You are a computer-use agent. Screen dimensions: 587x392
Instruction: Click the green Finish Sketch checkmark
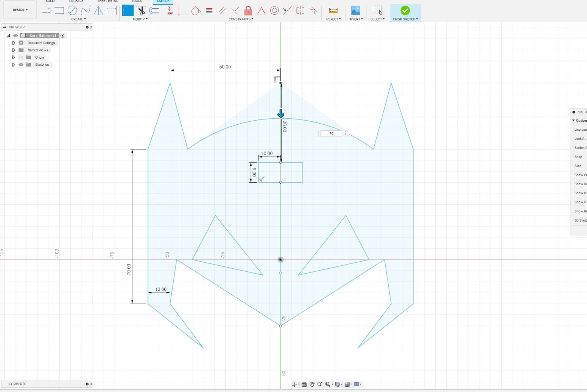405,10
